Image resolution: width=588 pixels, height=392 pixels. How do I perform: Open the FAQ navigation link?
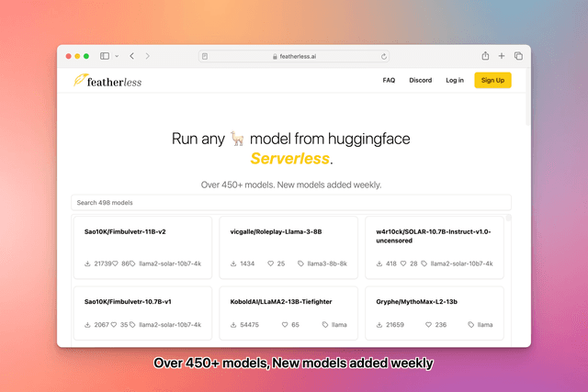coord(389,81)
